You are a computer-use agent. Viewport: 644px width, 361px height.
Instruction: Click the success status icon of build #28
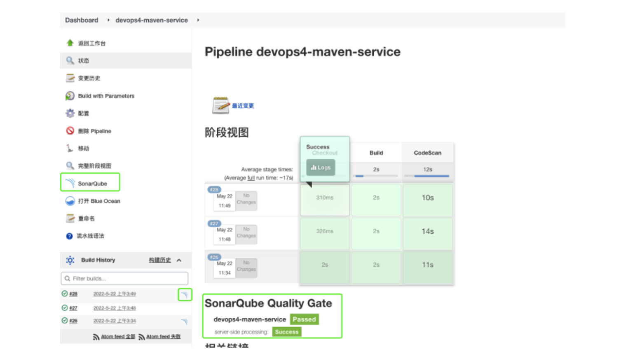pos(65,293)
